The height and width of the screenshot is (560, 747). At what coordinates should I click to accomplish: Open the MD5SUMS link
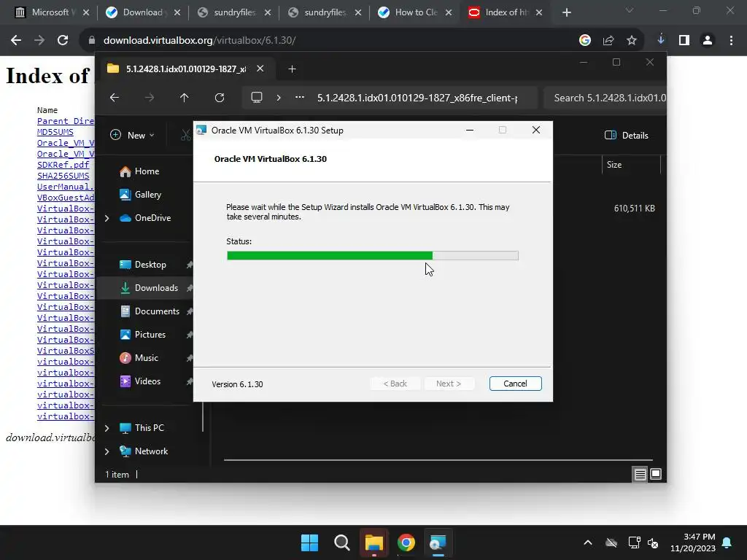[55, 132]
